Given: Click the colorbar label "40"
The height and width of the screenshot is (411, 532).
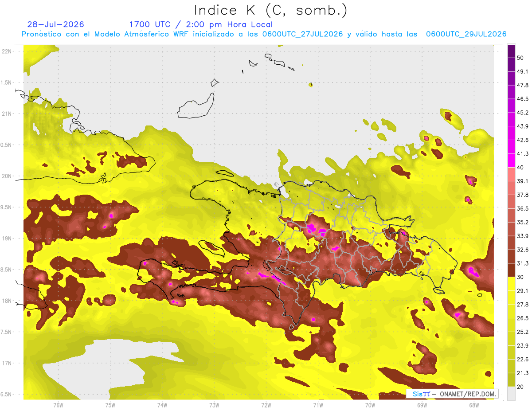Looking at the screenshot, I should (520, 168).
